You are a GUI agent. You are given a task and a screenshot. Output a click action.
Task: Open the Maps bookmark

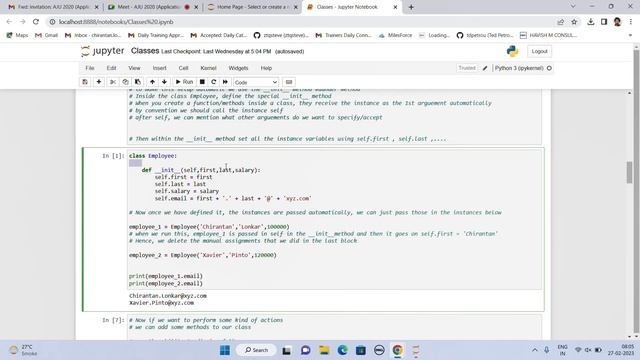coord(17,36)
